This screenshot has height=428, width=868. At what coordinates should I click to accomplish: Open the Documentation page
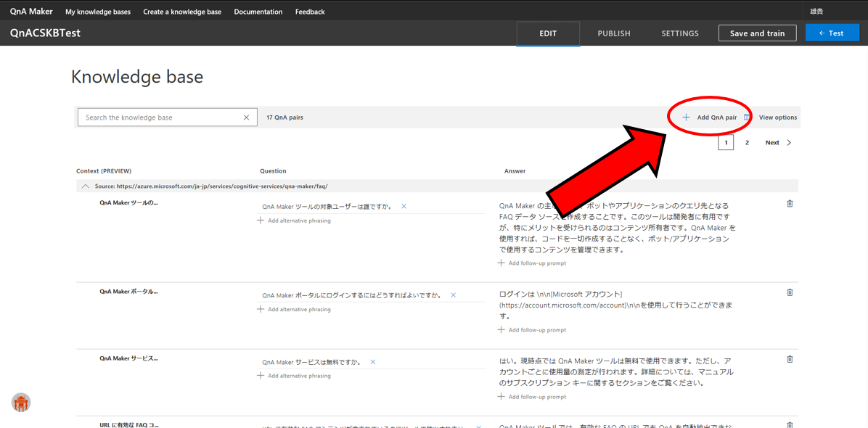point(258,12)
